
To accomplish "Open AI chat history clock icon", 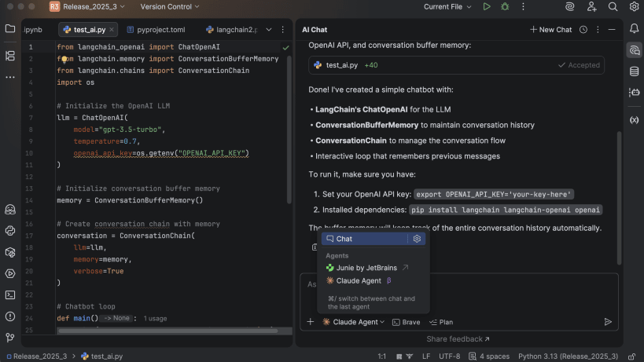I will 583,30.
